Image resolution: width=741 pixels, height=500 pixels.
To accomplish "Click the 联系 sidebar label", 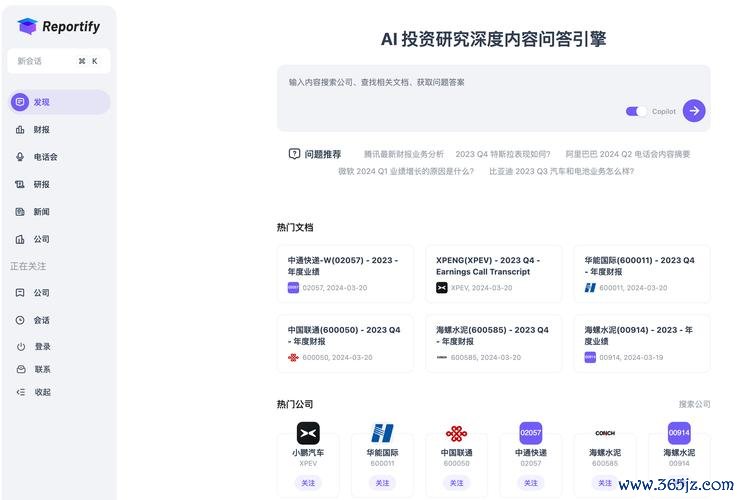I will 43,369.
